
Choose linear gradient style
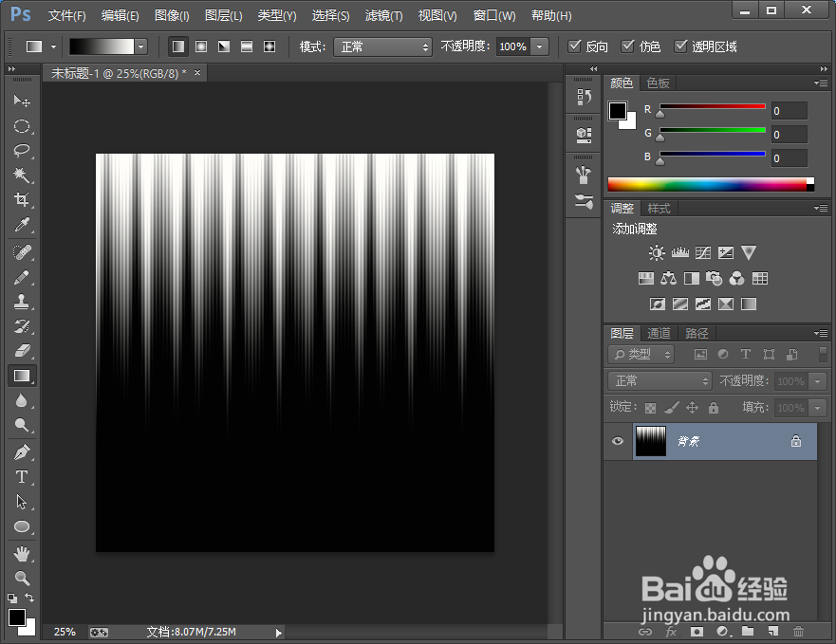point(178,46)
